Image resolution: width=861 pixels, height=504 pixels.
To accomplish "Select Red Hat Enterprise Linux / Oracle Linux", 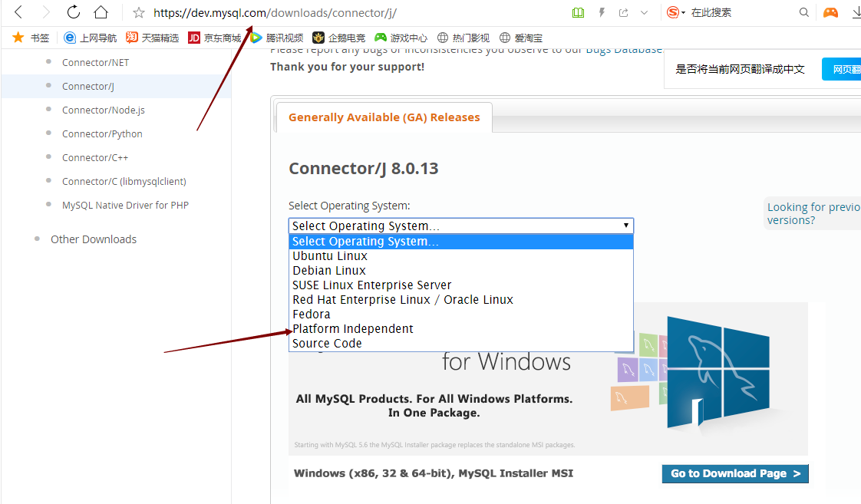I will coord(460,300).
